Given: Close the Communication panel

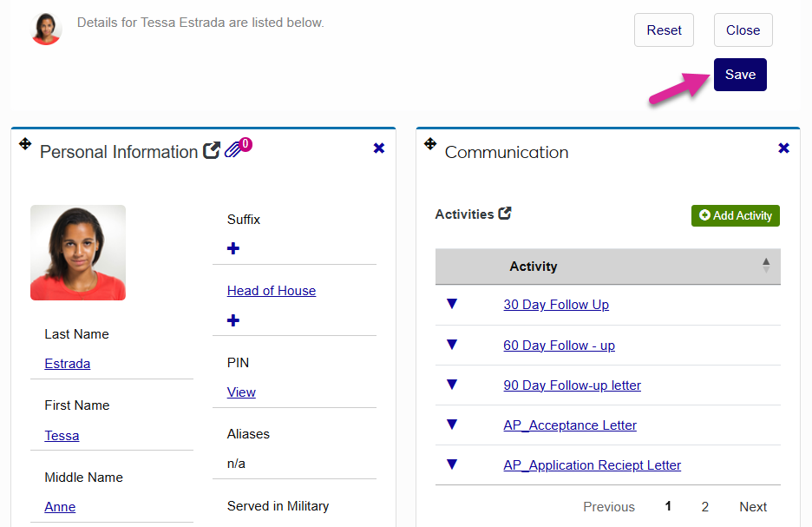Looking at the screenshot, I should pos(784,148).
